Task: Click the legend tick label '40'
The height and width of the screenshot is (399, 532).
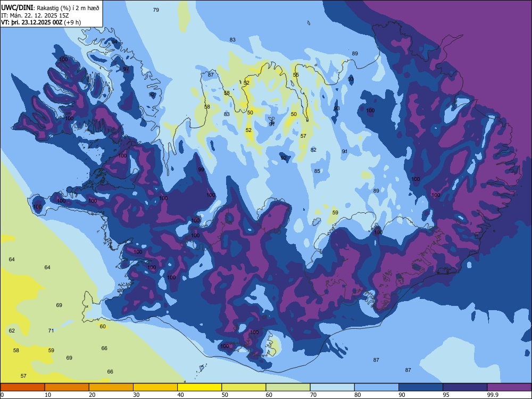Action: click(180, 395)
